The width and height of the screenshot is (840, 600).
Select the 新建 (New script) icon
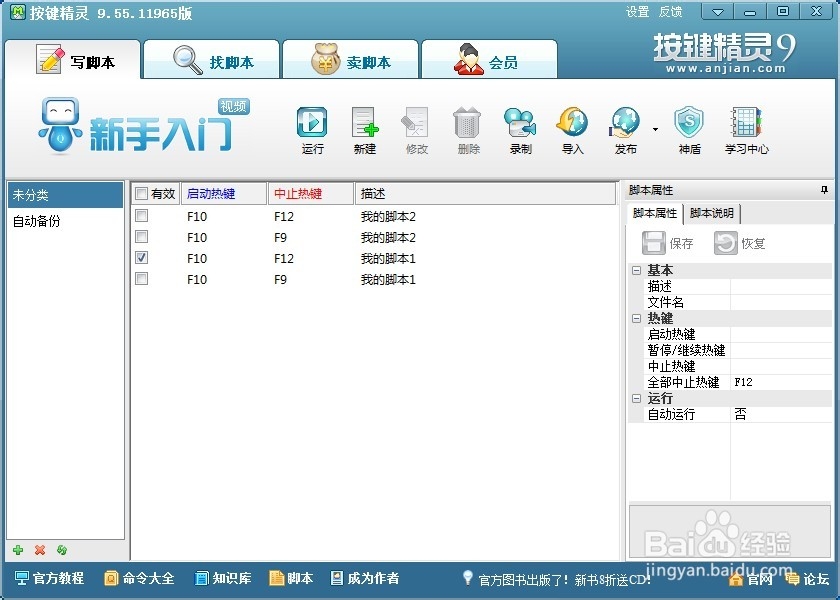(x=364, y=125)
